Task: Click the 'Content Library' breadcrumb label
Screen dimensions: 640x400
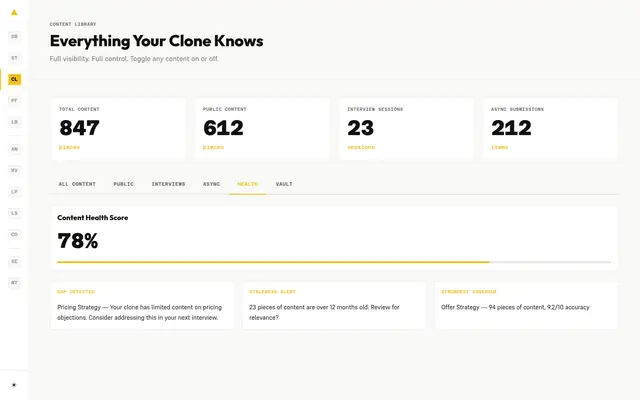Action: coord(73,24)
